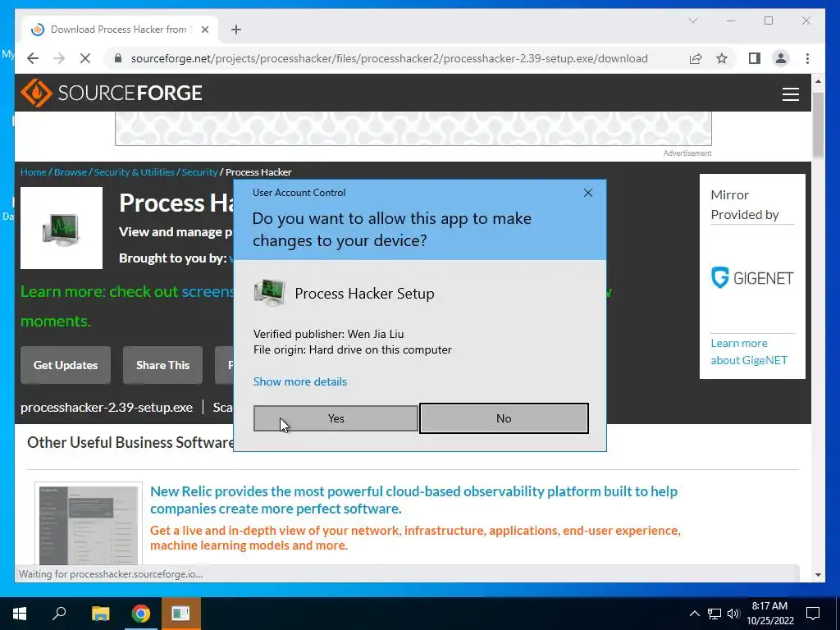Click the highlighted setup app taskbar icon
Image resolution: width=840 pixels, height=630 pixels.
(x=180, y=614)
